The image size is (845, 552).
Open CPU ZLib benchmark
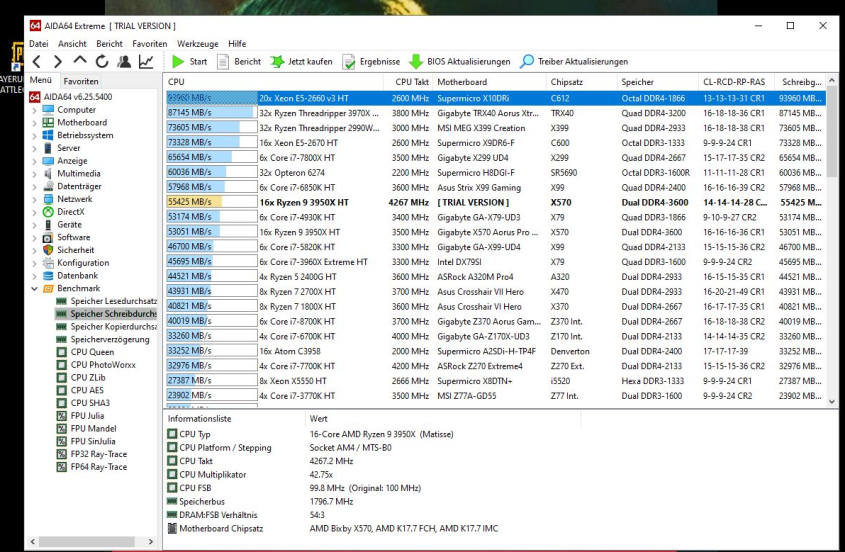click(x=81, y=378)
